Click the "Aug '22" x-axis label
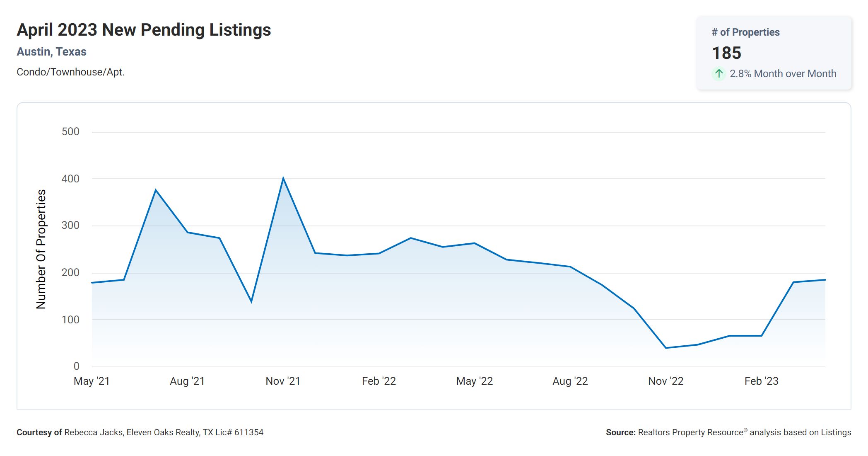868x456 pixels. click(x=570, y=381)
